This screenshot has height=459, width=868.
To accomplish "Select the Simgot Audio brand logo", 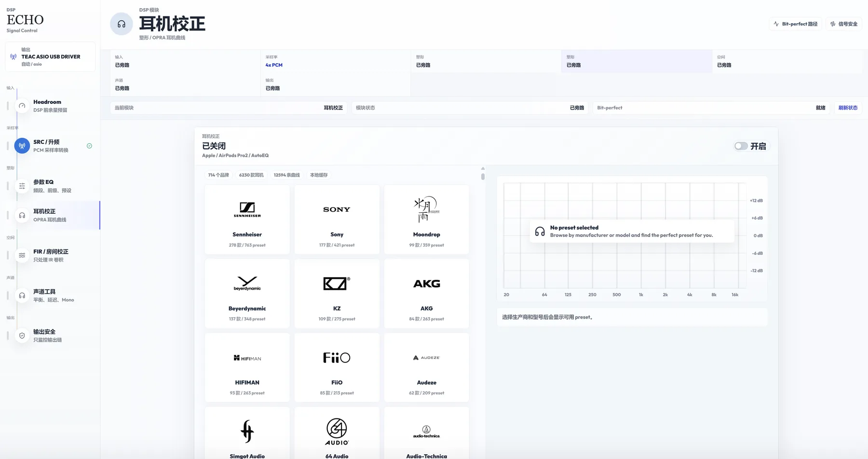I will tap(247, 431).
